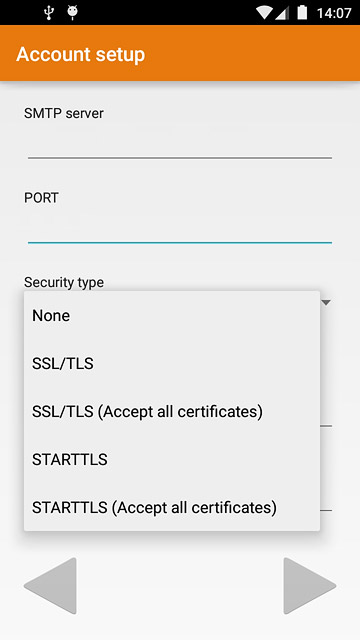Select the STARTTLS option
This screenshot has width=360, height=640.
pyautogui.click(x=172, y=460)
